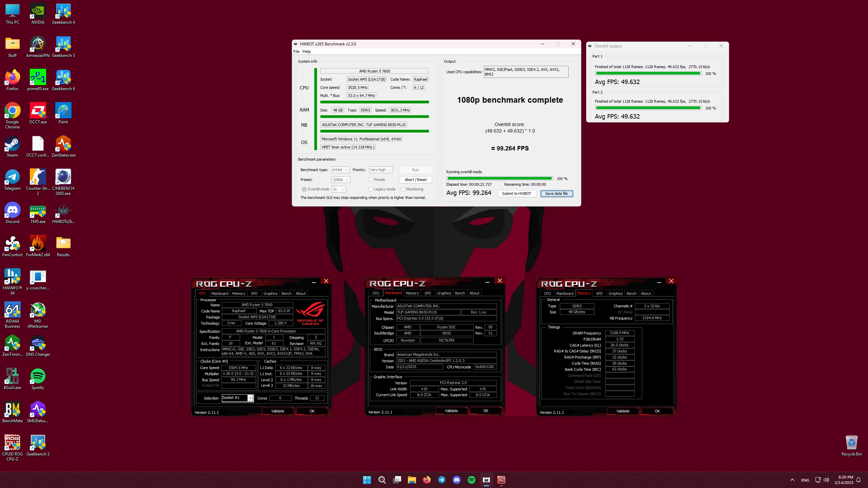The image size is (868, 488).
Task: Open BenchMate desktop icon
Action: click(13, 412)
